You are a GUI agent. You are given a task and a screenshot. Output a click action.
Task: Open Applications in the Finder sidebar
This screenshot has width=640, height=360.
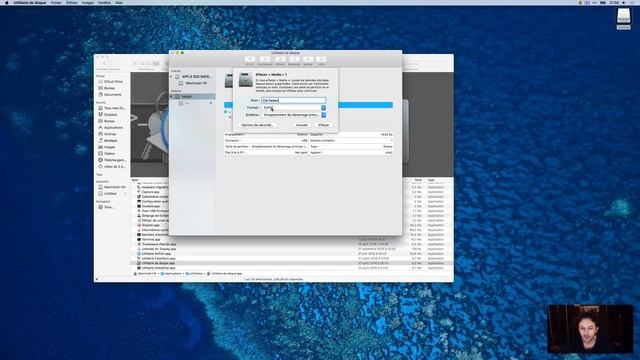pyautogui.click(x=110, y=127)
